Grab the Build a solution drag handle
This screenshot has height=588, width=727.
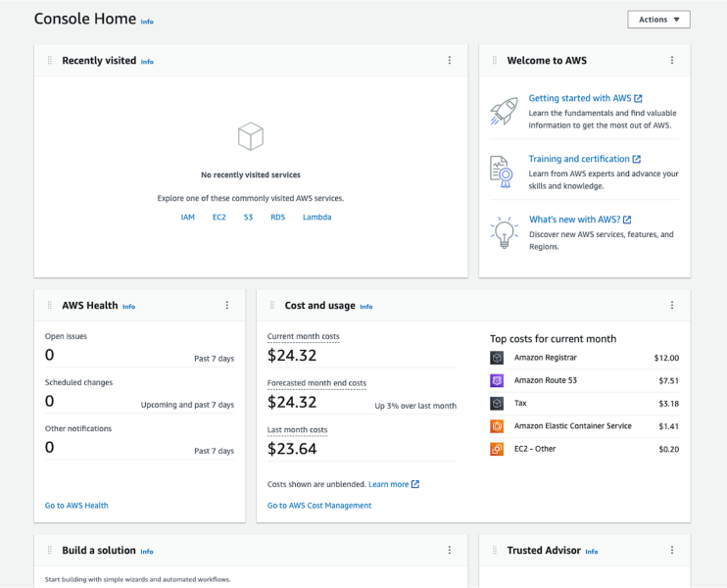(x=50, y=550)
